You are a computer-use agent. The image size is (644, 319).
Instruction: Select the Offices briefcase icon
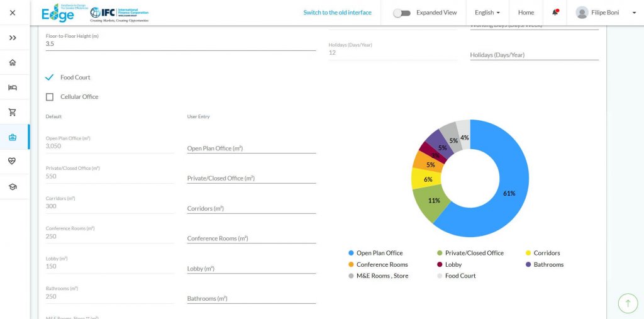(13, 137)
